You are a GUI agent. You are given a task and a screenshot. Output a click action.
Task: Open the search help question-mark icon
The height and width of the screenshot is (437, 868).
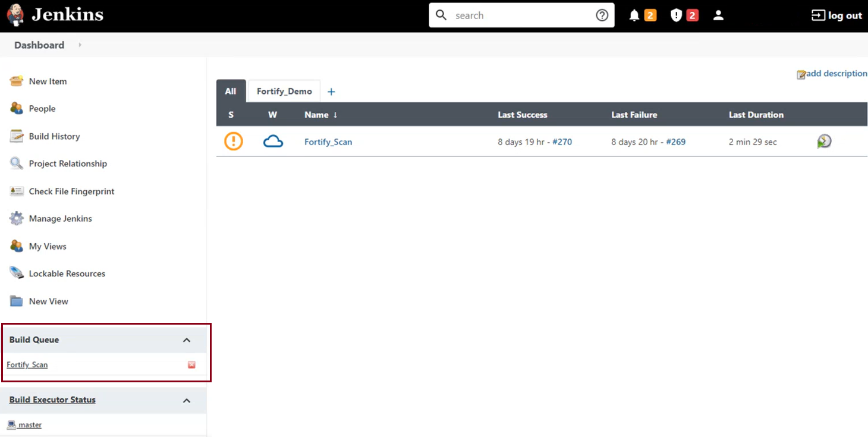click(602, 15)
